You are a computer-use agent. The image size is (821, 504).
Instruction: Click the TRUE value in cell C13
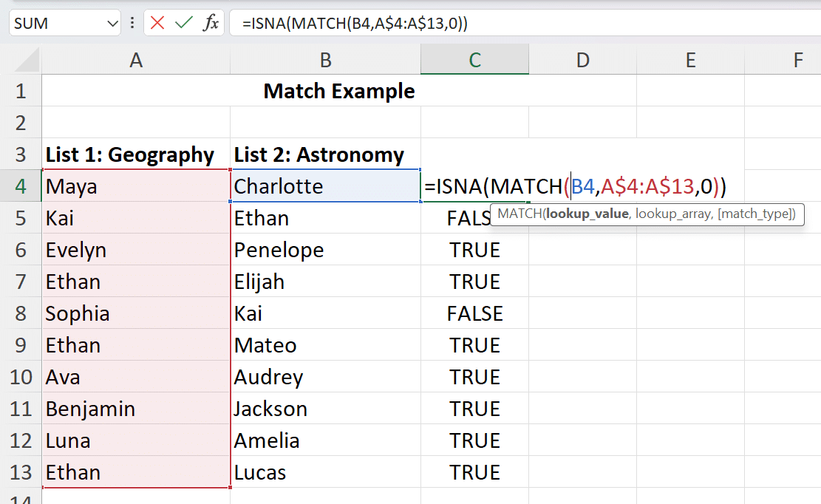coord(475,472)
